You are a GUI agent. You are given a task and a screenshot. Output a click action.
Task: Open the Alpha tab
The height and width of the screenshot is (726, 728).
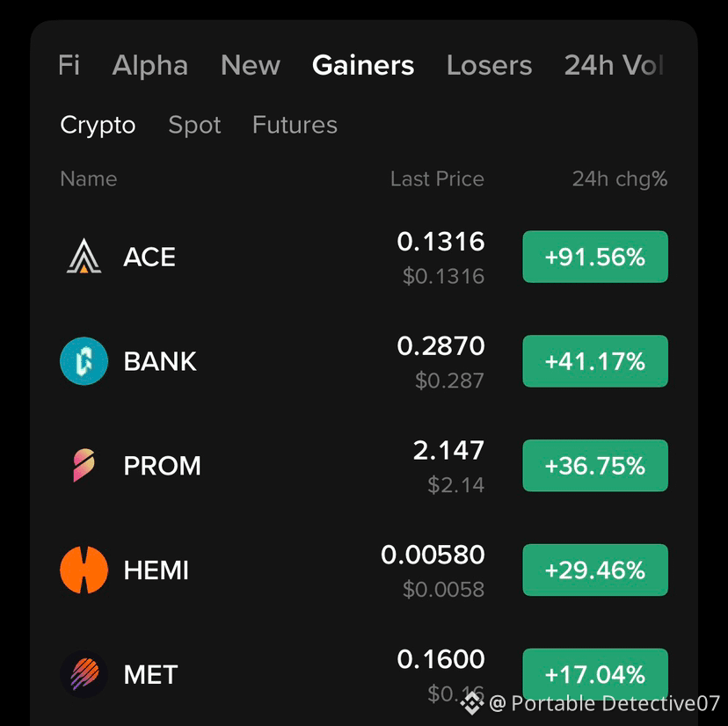click(150, 65)
